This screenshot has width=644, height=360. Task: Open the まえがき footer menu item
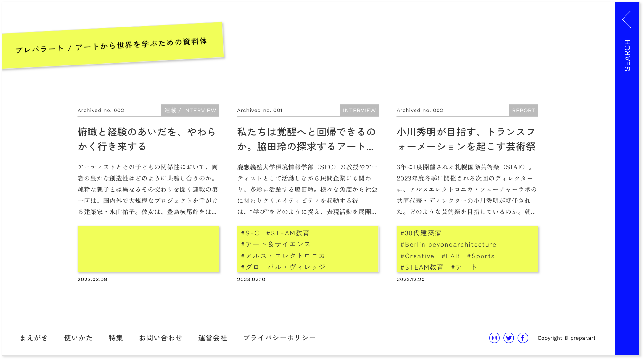click(x=34, y=338)
